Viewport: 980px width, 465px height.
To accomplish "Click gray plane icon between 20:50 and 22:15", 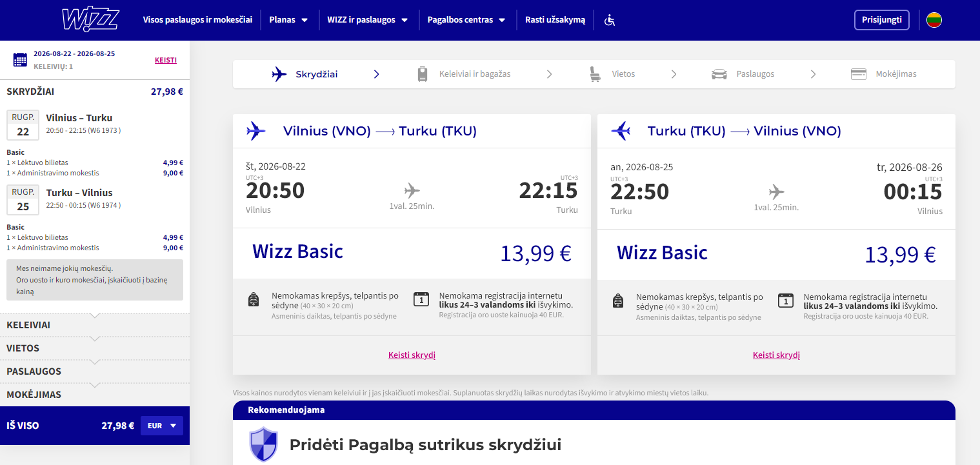I will (412, 191).
